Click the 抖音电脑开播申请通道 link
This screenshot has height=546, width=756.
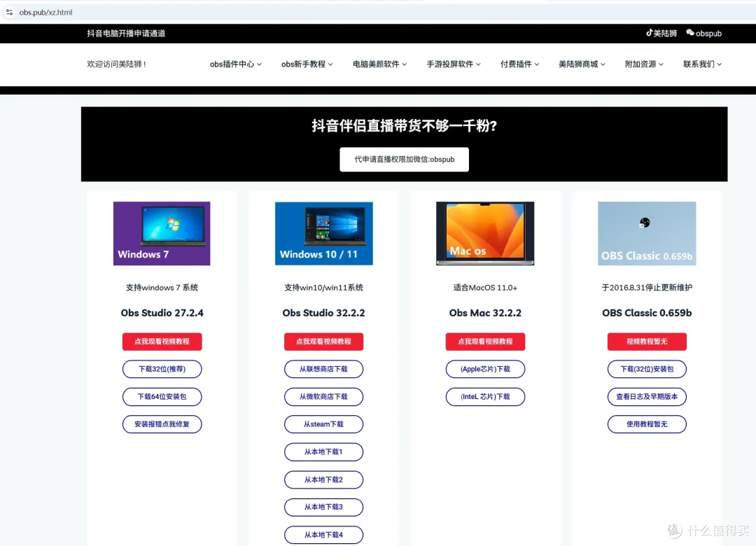[x=126, y=34]
